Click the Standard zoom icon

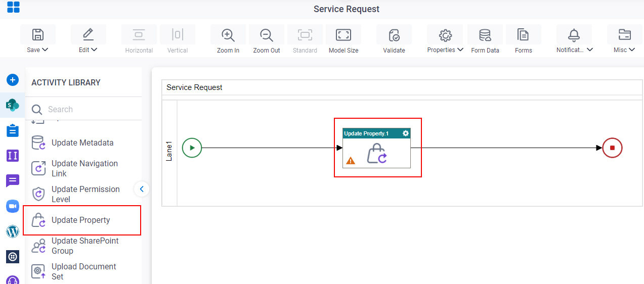[x=305, y=34]
